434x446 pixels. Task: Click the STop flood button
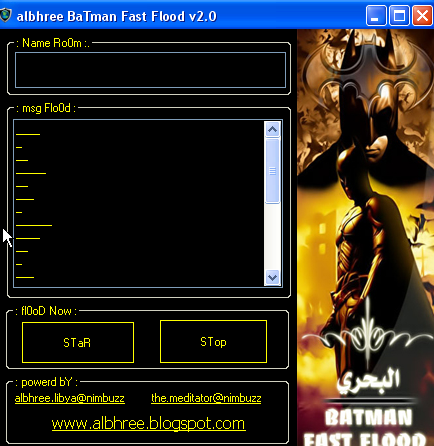(213, 342)
